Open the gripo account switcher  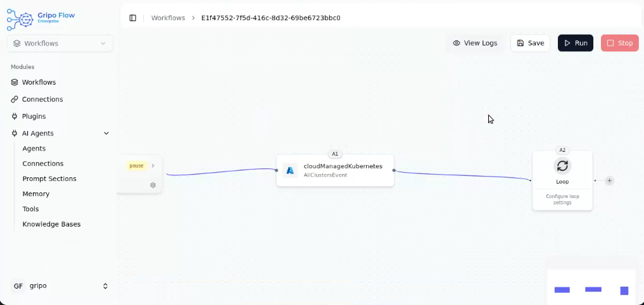click(60, 286)
